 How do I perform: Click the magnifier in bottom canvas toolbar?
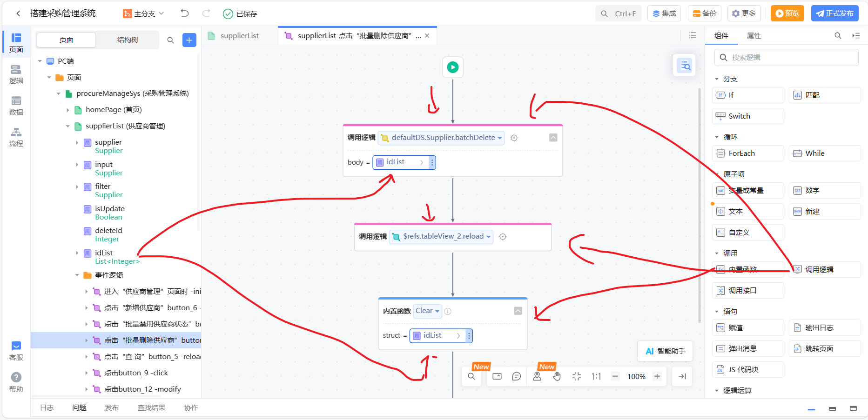coord(471,376)
